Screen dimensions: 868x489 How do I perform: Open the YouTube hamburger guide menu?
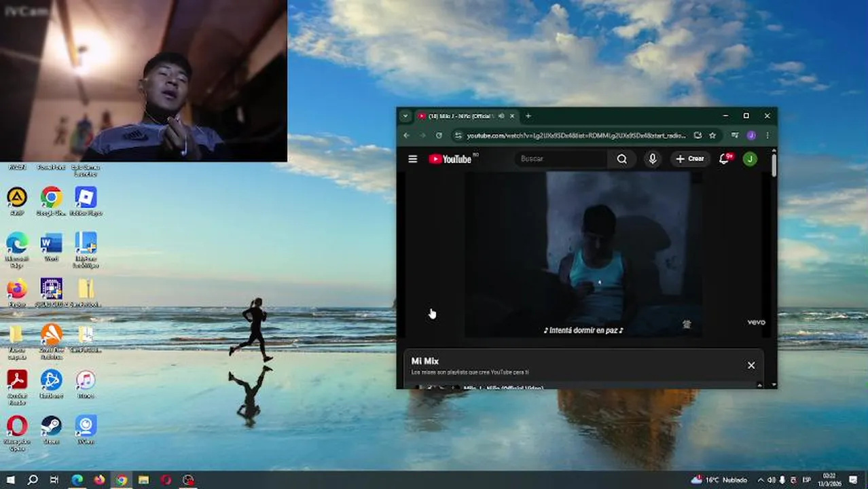(x=412, y=159)
